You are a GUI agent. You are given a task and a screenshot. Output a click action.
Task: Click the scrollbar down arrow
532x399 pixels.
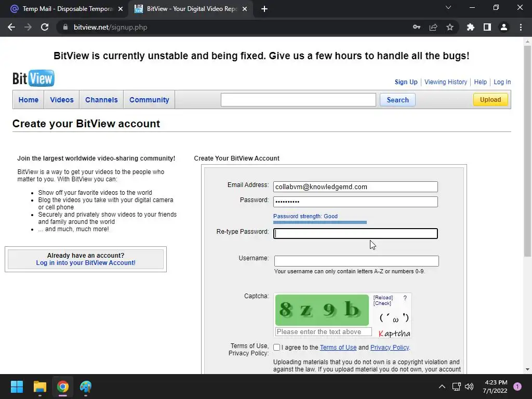pyautogui.click(x=527, y=369)
